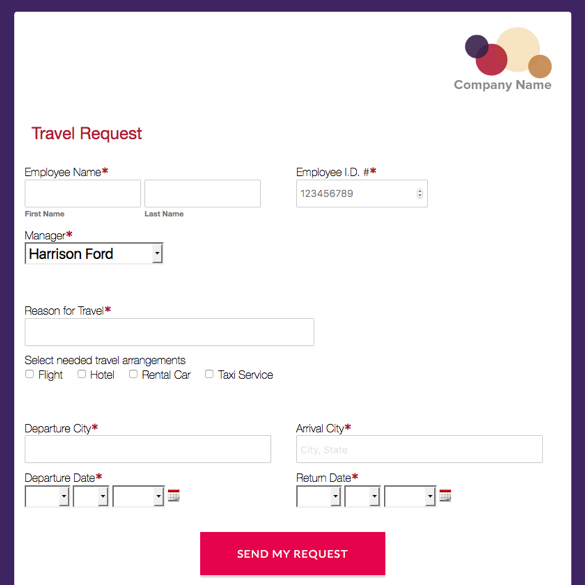This screenshot has height=585, width=585.
Task: Click the Send My Request button
Action: click(x=292, y=553)
